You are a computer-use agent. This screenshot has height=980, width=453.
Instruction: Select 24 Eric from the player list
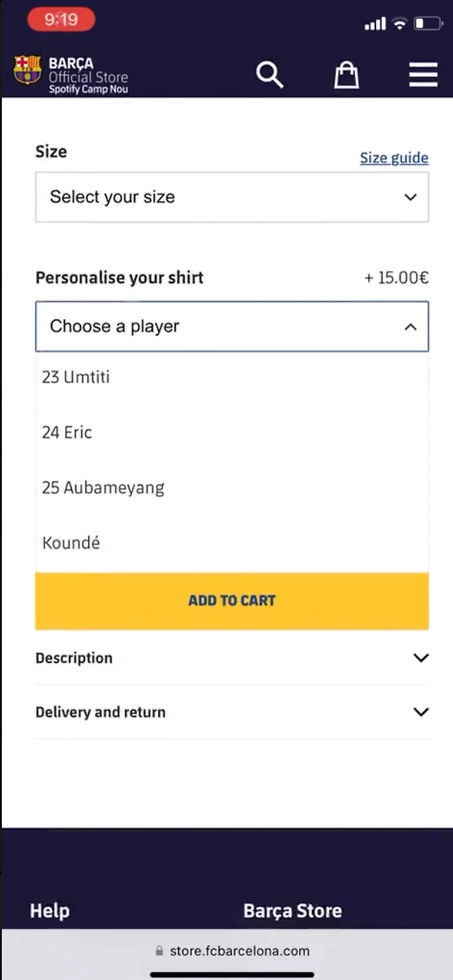pyautogui.click(x=232, y=432)
